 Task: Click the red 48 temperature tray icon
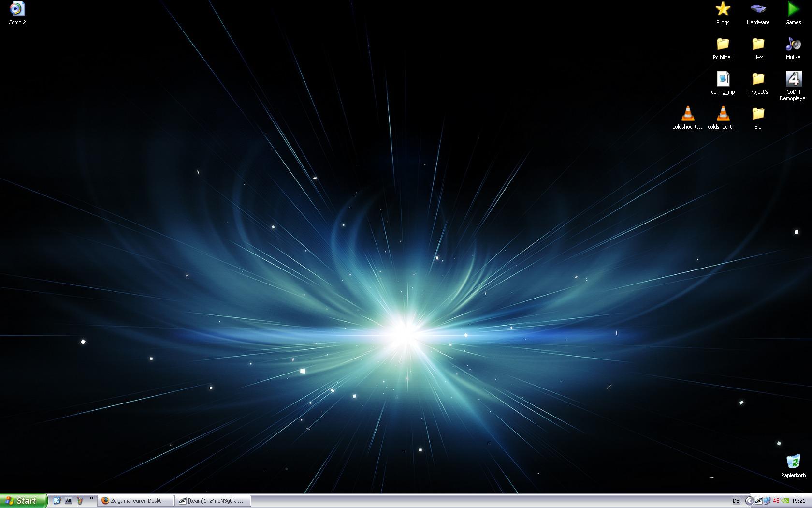(x=776, y=501)
